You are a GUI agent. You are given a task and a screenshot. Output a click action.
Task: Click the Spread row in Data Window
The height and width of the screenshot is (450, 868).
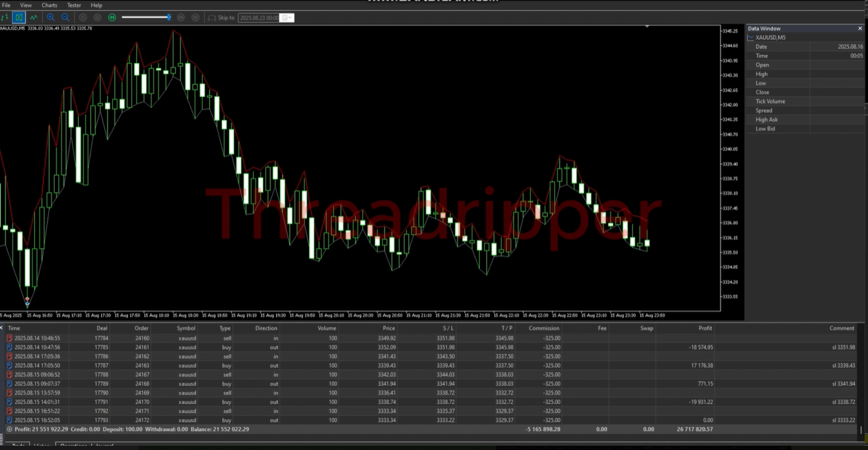point(805,111)
